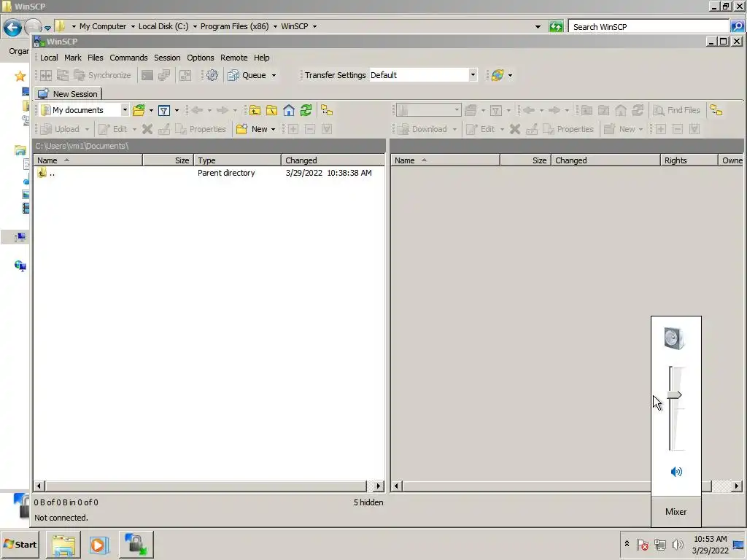Select the New Session tab
Image resolution: width=747 pixels, height=560 pixels.
[x=68, y=94]
